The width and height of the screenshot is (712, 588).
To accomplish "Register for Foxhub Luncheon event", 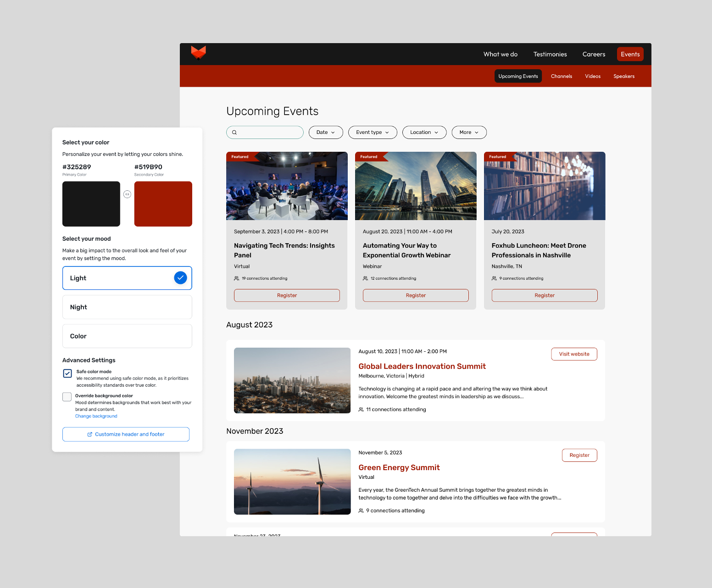I will click(545, 295).
